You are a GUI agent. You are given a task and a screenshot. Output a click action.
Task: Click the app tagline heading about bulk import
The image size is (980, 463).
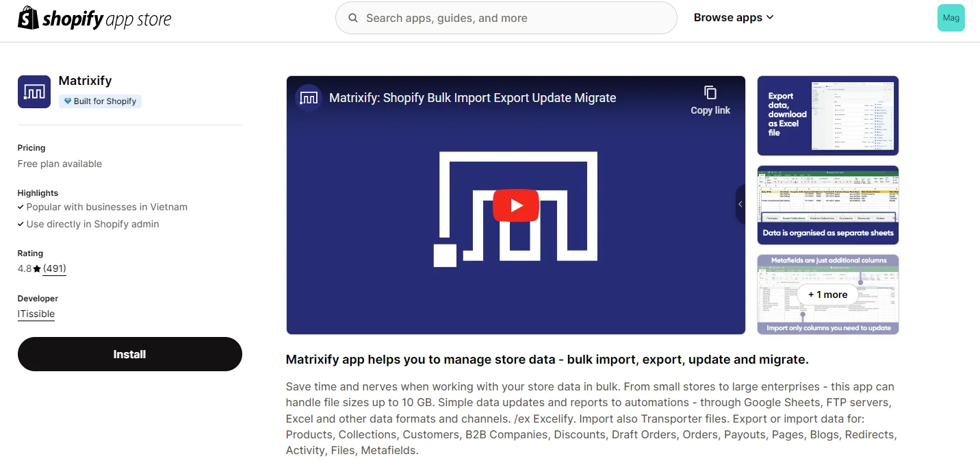click(x=547, y=360)
